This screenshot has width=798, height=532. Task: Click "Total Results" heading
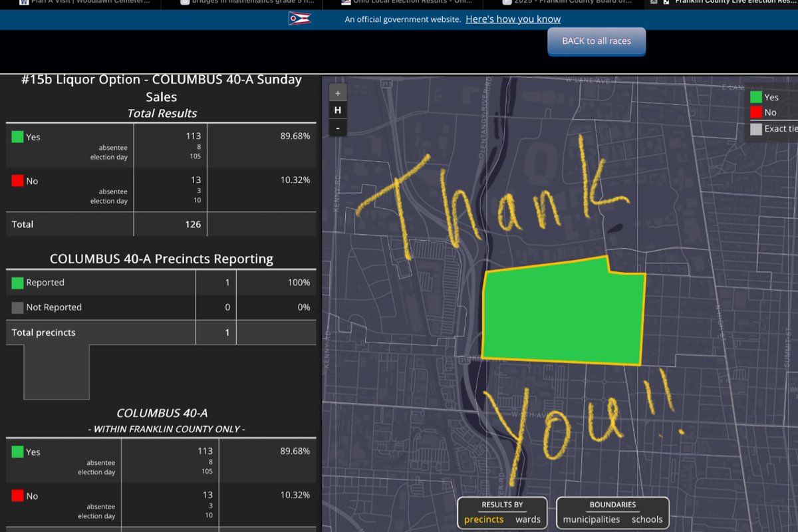click(x=162, y=113)
